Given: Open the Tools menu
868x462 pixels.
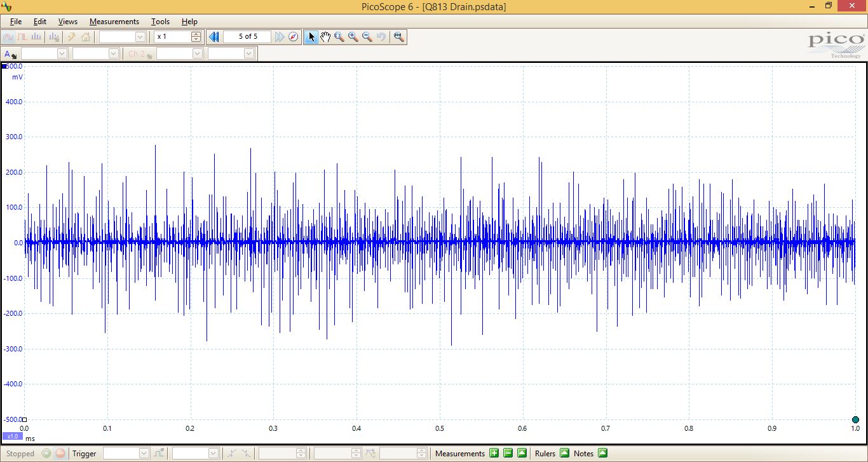Looking at the screenshot, I should [160, 22].
